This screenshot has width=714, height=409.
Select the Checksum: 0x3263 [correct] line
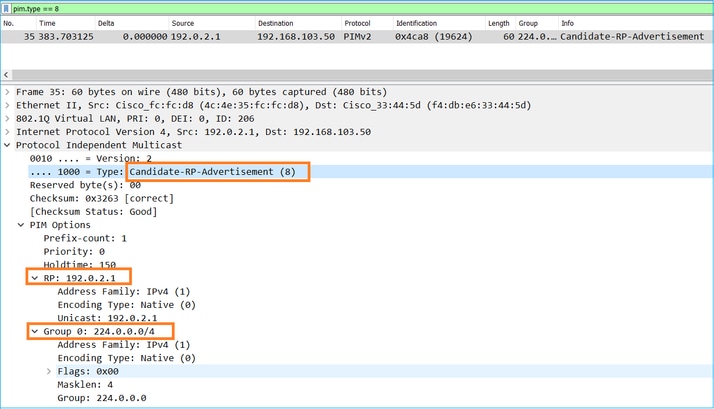(x=102, y=198)
